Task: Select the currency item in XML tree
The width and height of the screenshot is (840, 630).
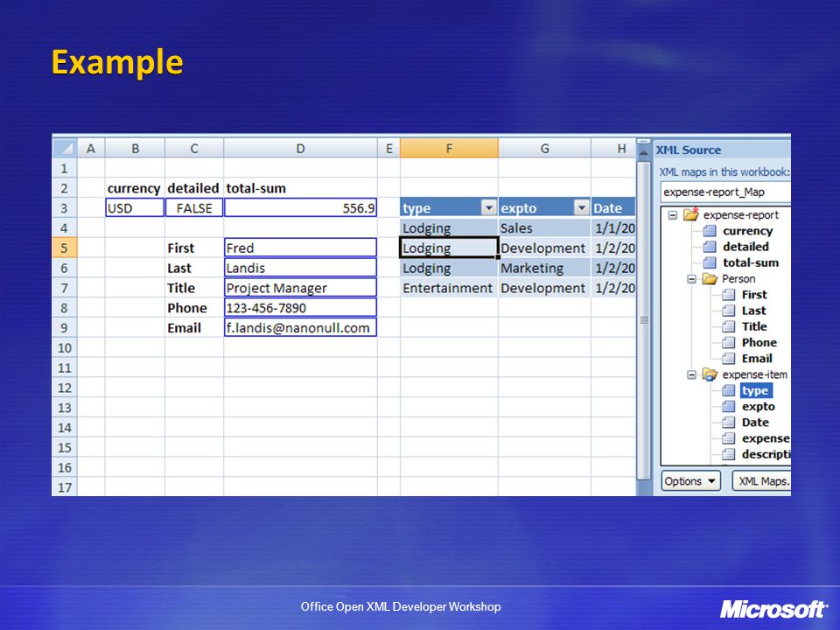Action: click(747, 231)
